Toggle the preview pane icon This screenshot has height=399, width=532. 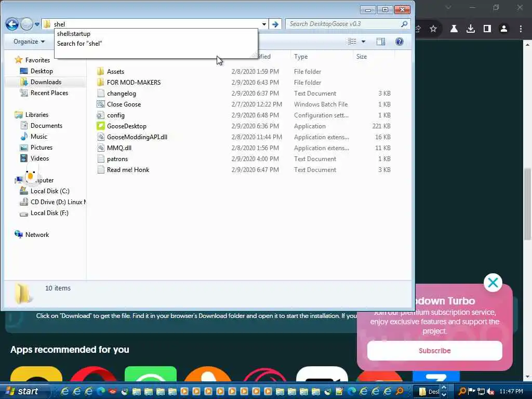[x=381, y=42]
